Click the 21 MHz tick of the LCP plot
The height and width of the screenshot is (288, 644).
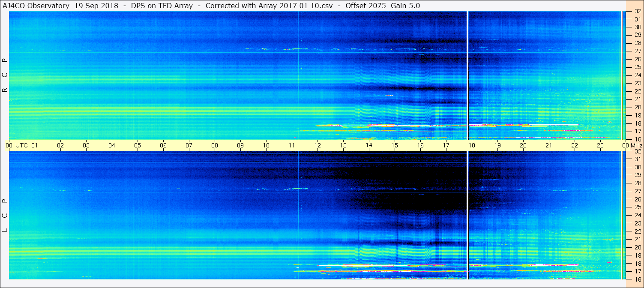tap(637, 239)
